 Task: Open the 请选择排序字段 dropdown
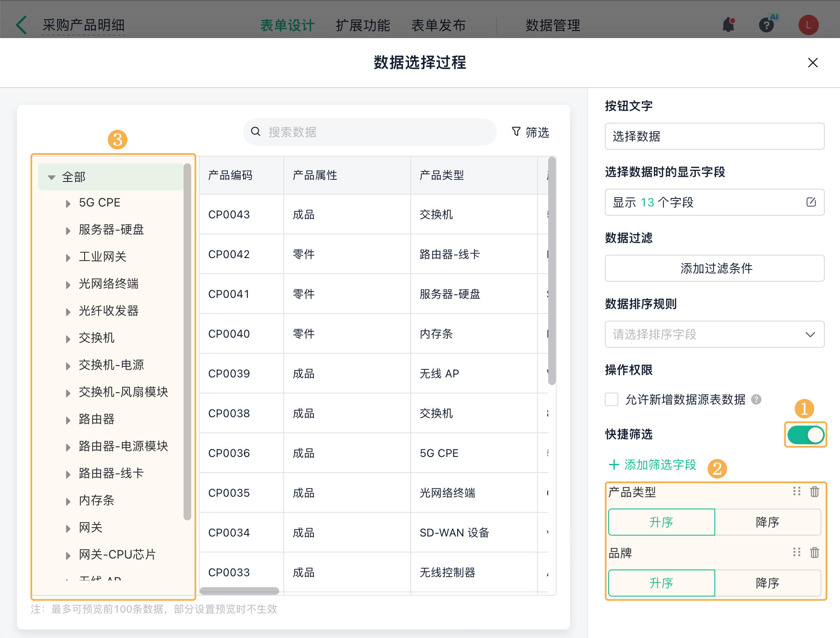[x=714, y=334]
